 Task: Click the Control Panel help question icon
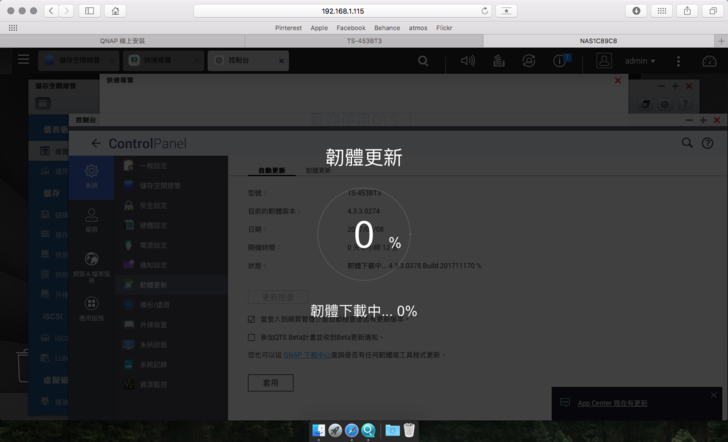pyautogui.click(x=708, y=144)
